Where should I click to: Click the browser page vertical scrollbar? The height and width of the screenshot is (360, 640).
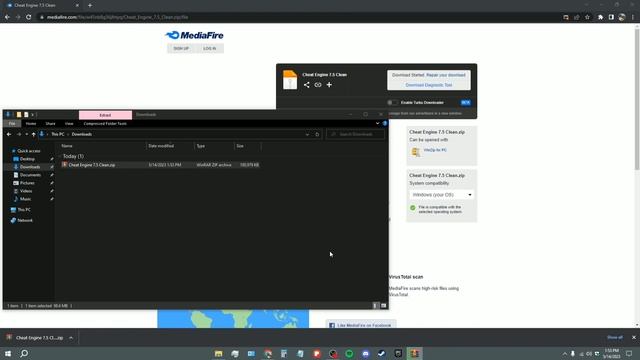[637, 98]
